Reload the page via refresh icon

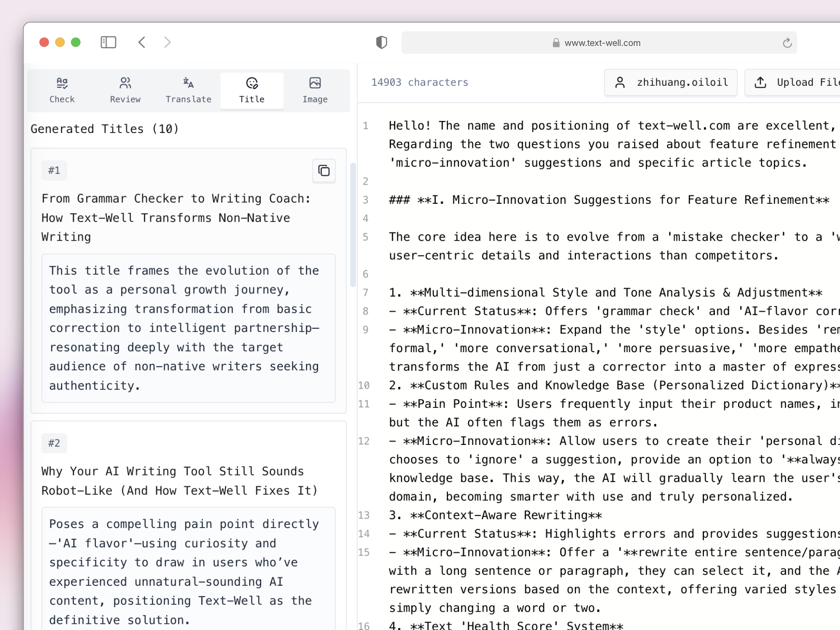click(x=787, y=43)
